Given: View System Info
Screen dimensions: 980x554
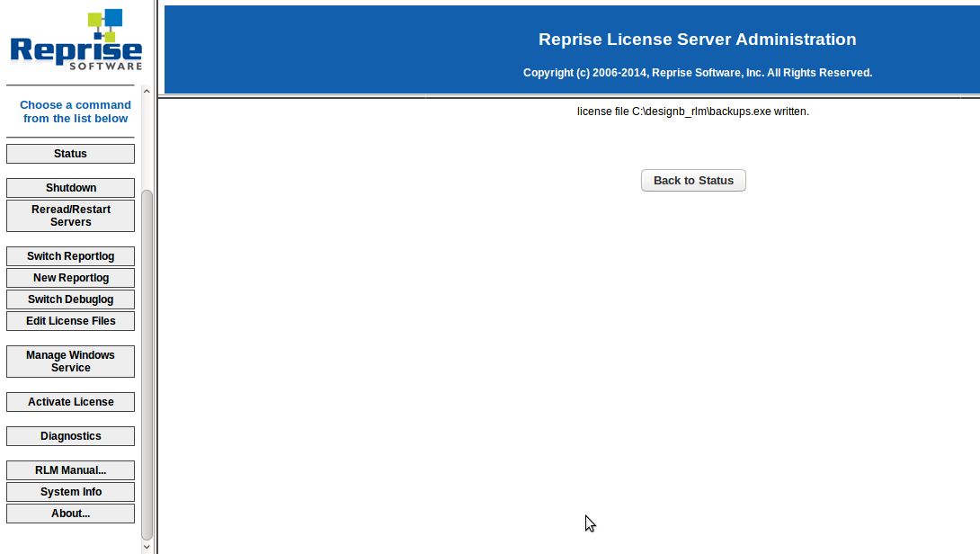Looking at the screenshot, I should (71, 492).
